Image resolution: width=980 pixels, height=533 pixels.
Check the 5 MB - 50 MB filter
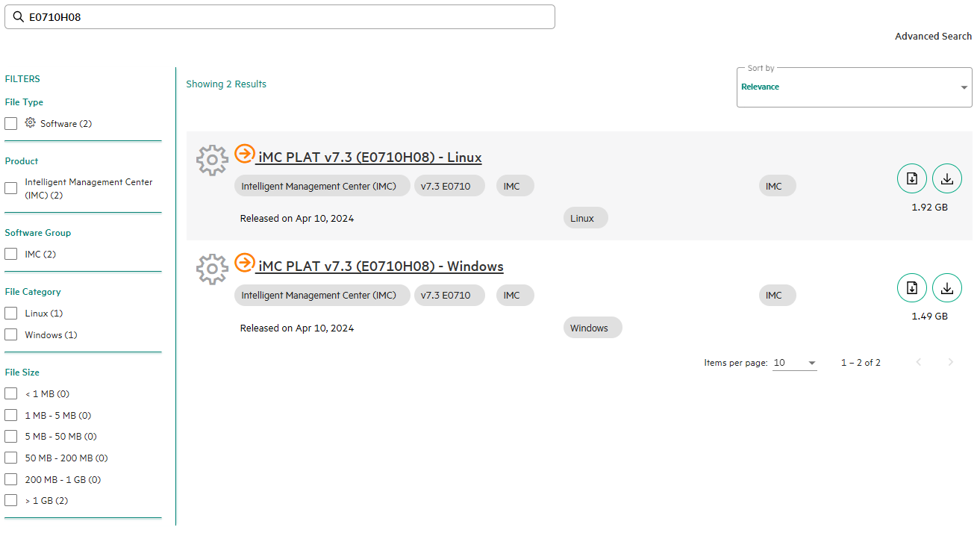tap(11, 437)
